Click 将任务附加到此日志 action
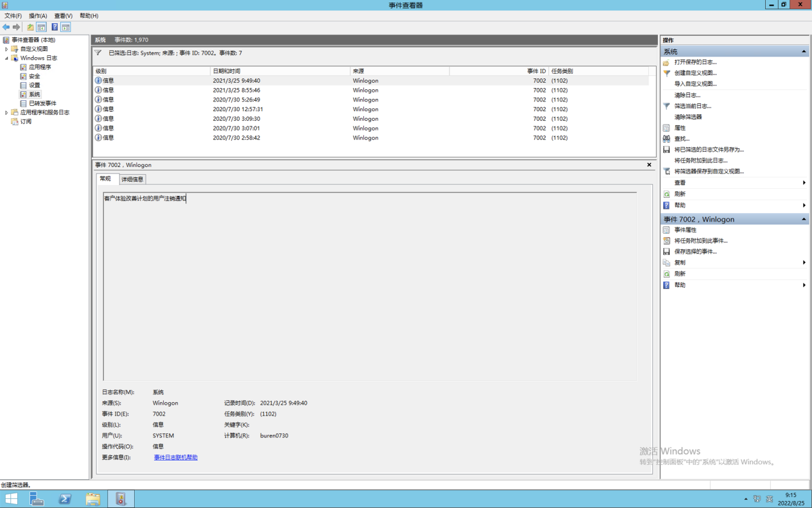 pyautogui.click(x=701, y=161)
